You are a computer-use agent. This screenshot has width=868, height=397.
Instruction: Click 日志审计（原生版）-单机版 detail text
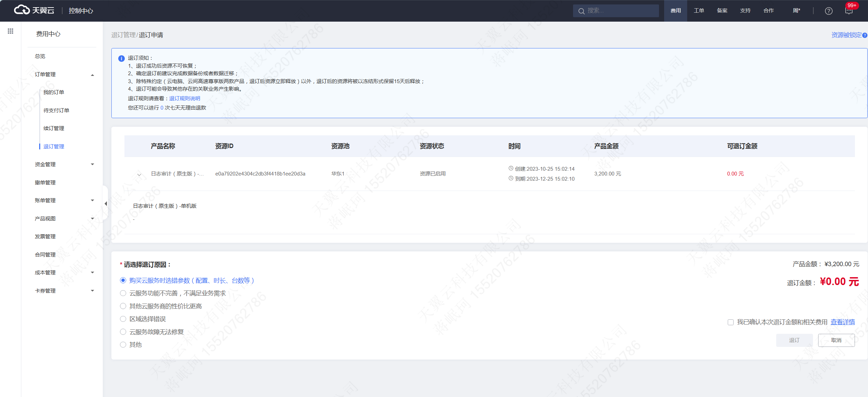point(165,206)
